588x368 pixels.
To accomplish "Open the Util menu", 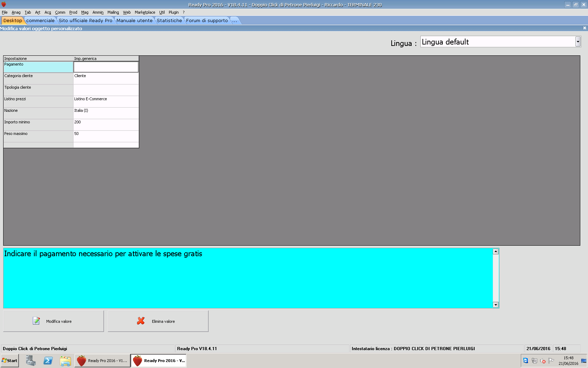I will coord(162,12).
